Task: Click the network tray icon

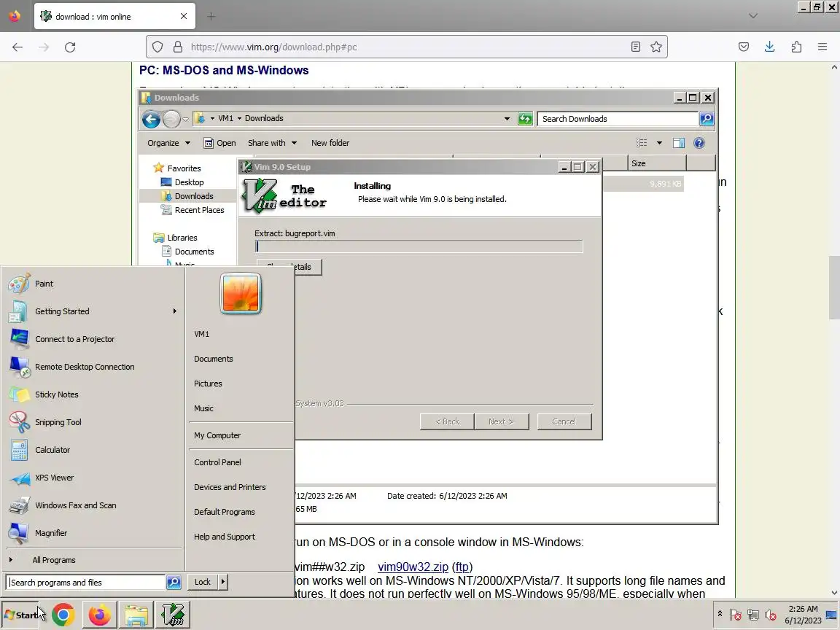Action: pyautogui.click(x=753, y=615)
